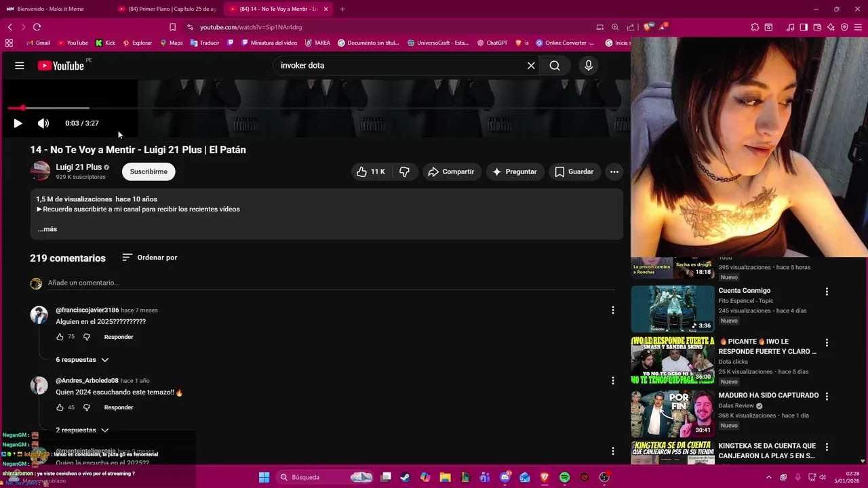Screen dimensions: 868x488
Task: Open options for KINGTEKA SE DA CUENTA video
Action: click(827, 447)
